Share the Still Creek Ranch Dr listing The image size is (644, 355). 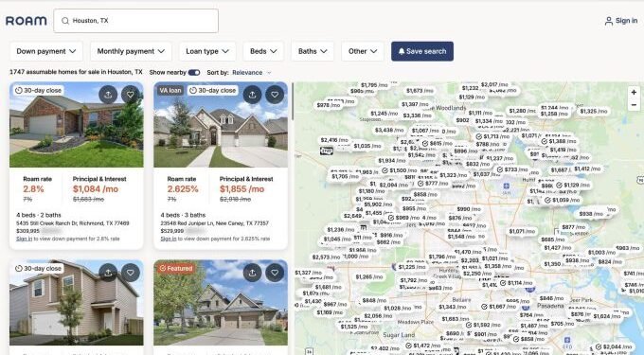pos(108,95)
